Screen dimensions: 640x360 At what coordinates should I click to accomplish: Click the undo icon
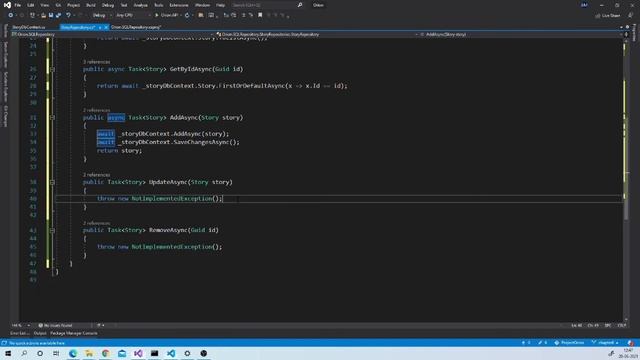coord(69,16)
